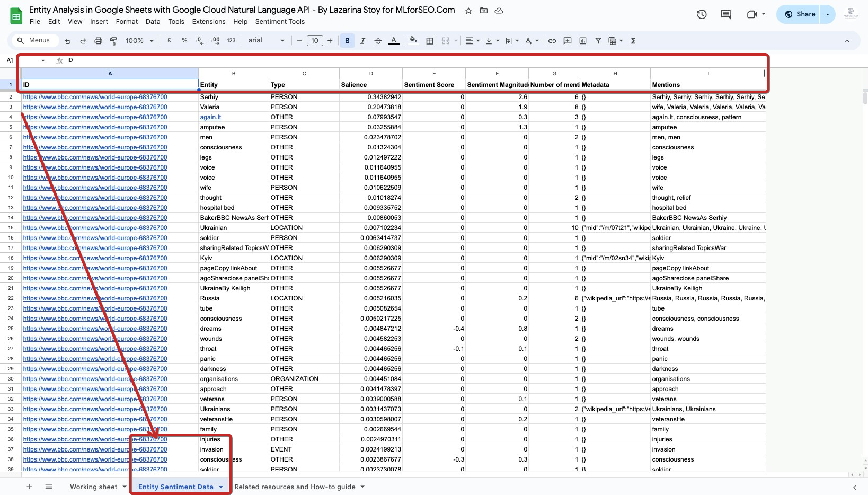
Task: Open horizontal align dropdown
Action: point(472,41)
